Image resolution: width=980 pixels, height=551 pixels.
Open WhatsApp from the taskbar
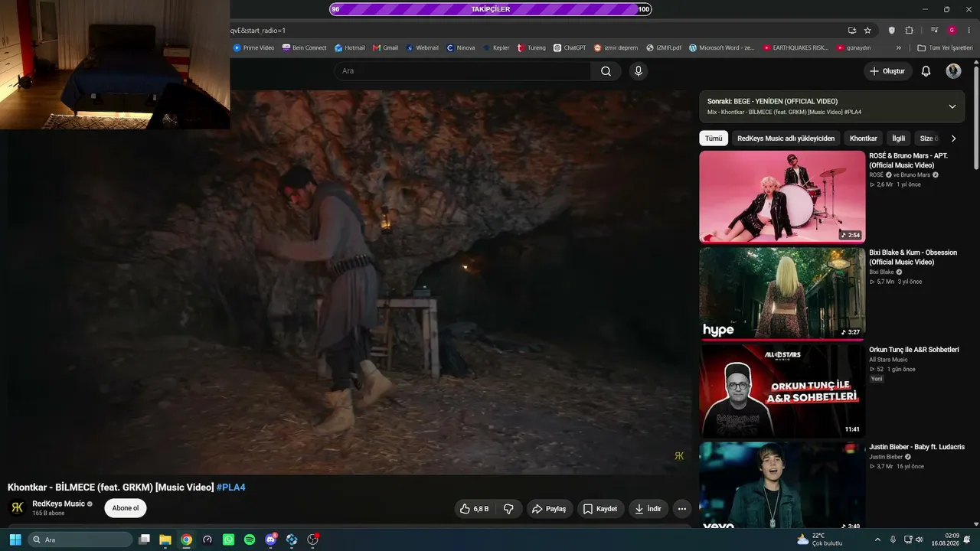point(228,540)
